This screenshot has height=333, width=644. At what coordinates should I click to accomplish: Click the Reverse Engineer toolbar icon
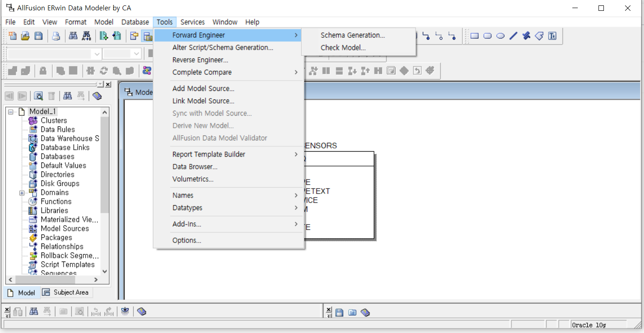[117, 36]
